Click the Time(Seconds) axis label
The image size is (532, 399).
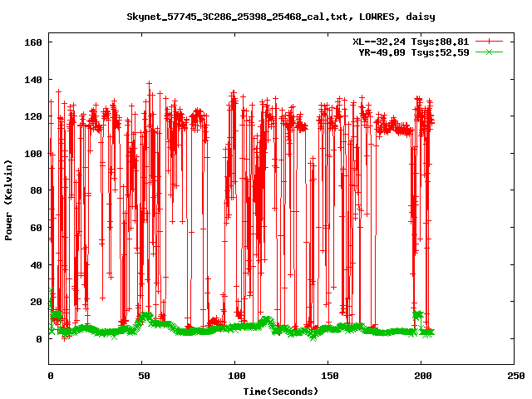tap(281, 392)
